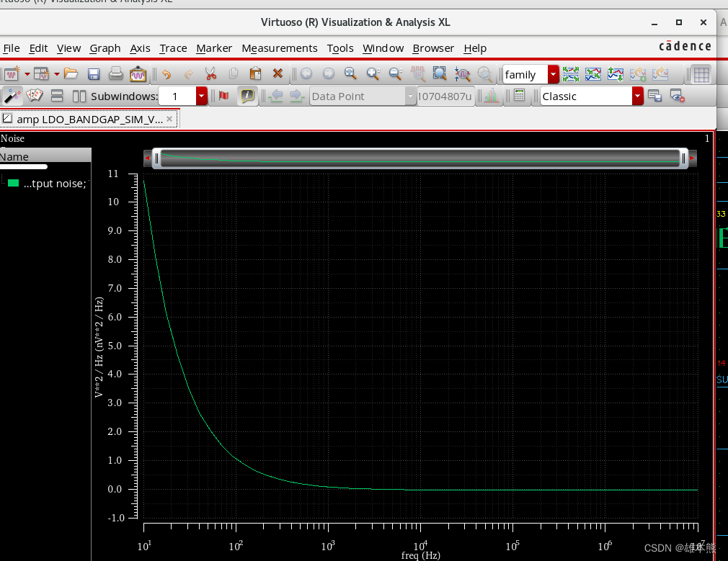
Task: Click the redo arrow icon
Action: pos(189,73)
